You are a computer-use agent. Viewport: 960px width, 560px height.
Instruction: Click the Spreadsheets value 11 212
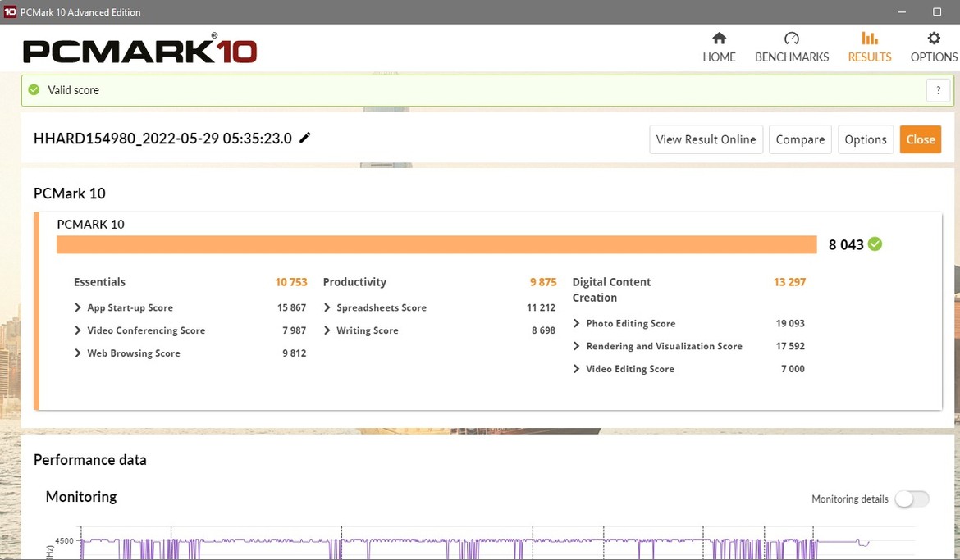pyautogui.click(x=541, y=307)
